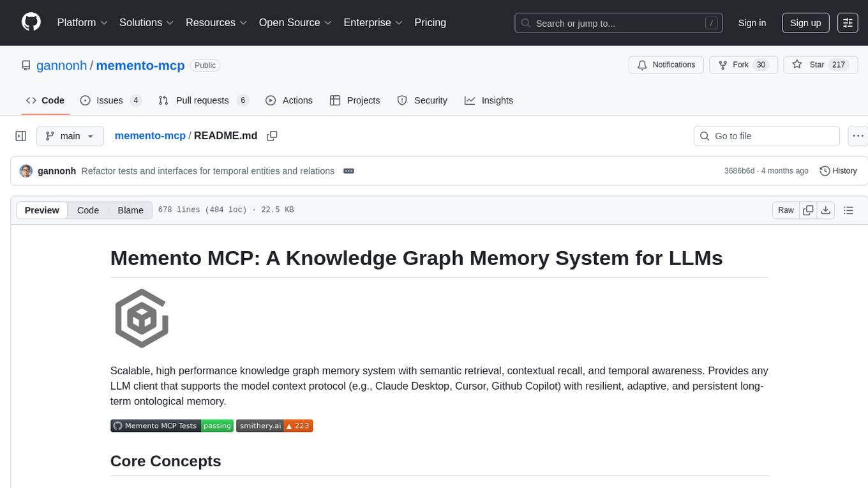Switch to the Pull requests tab
The height and width of the screenshot is (488, 868).
pyautogui.click(x=204, y=100)
